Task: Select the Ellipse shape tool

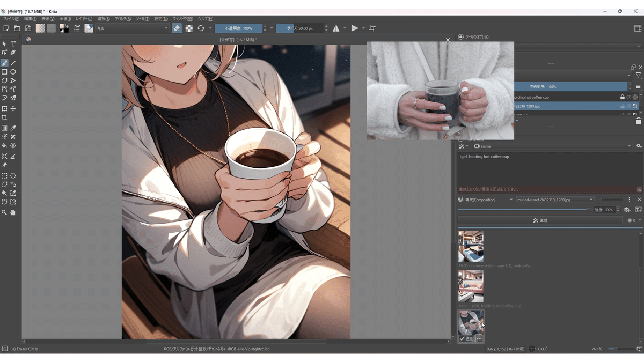Action: (x=13, y=72)
